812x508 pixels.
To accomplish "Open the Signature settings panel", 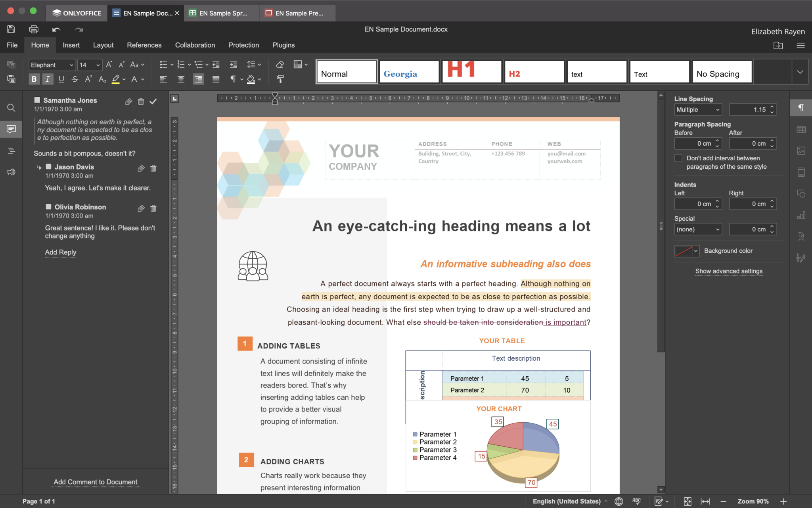I will click(801, 258).
